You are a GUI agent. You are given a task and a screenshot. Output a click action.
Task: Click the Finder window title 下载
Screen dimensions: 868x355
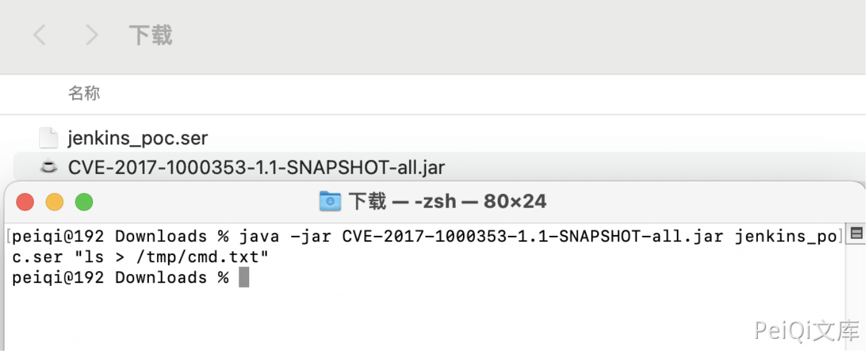(150, 35)
